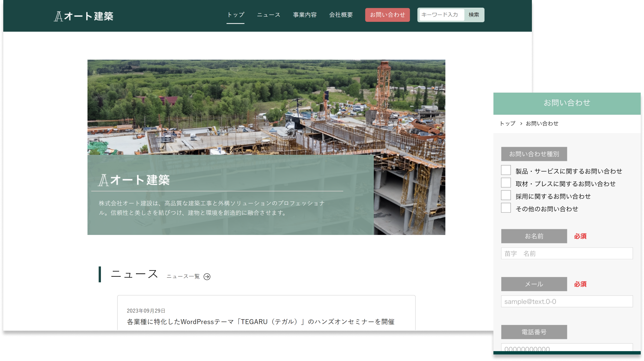
Task: Tick the その他のお問い合わせ checkbox
Action: pos(506,208)
